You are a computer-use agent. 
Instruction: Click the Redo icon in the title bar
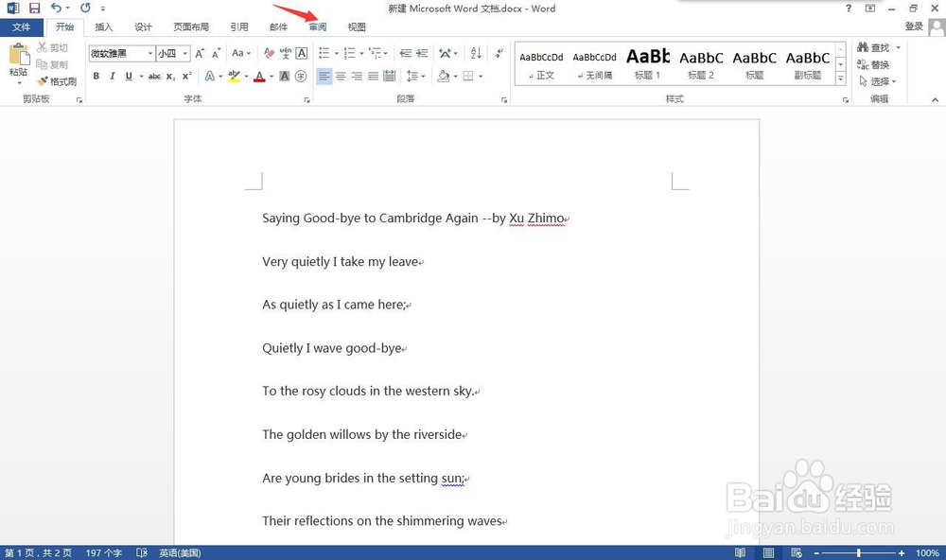[85, 8]
